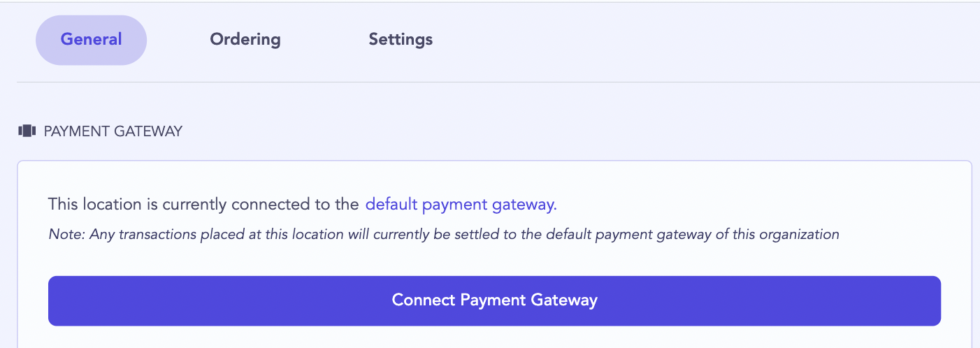Choose Settings from the tab bar
Image resolution: width=980 pixels, height=348 pixels.
[x=401, y=40]
